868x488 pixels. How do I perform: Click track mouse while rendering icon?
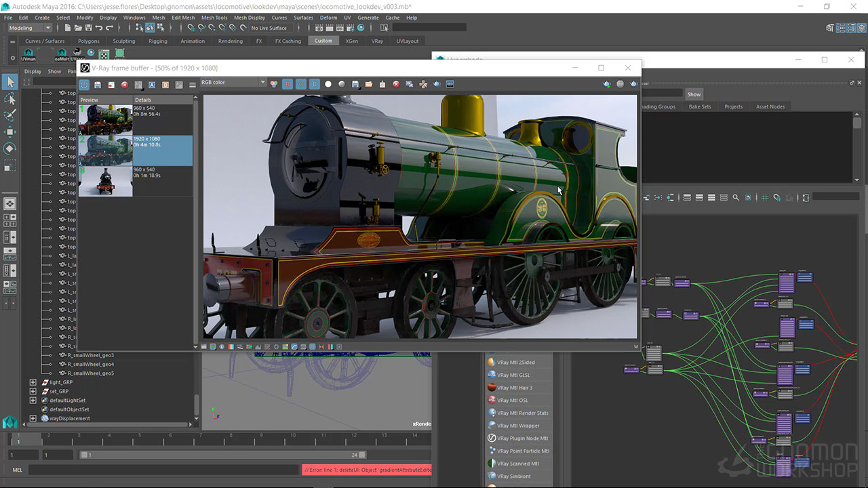(x=423, y=84)
